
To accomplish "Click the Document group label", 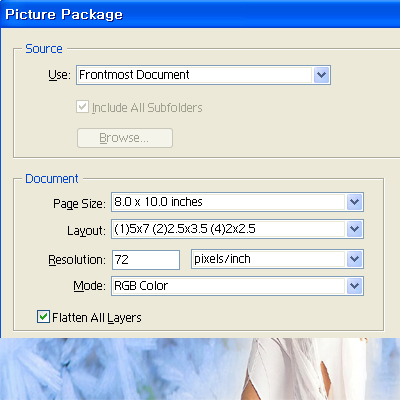I will (52, 179).
